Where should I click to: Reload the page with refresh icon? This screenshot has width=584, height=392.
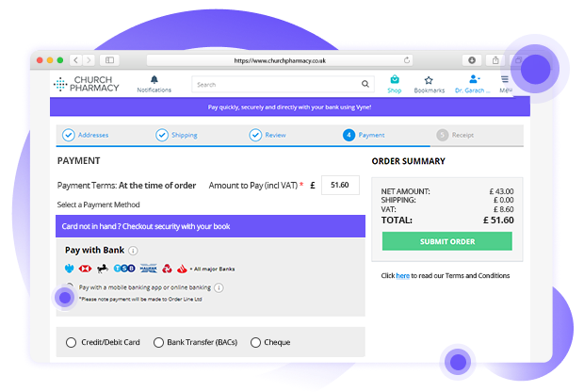407,60
